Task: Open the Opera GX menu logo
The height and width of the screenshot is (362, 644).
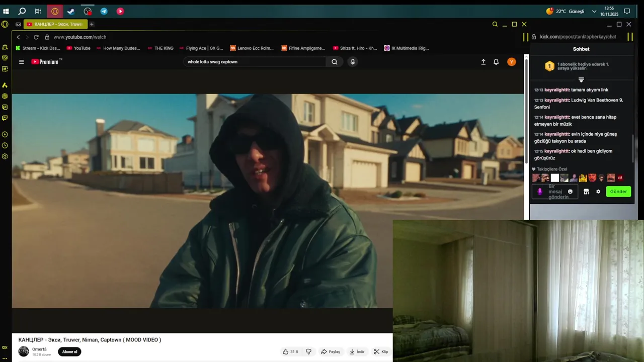Action: coord(5,24)
